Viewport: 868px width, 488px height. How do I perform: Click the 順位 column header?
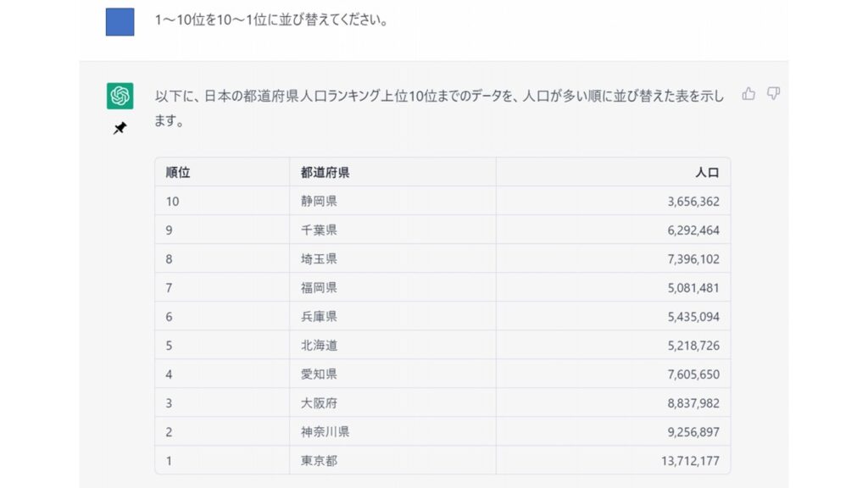pyautogui.click(x=178, y=172)
